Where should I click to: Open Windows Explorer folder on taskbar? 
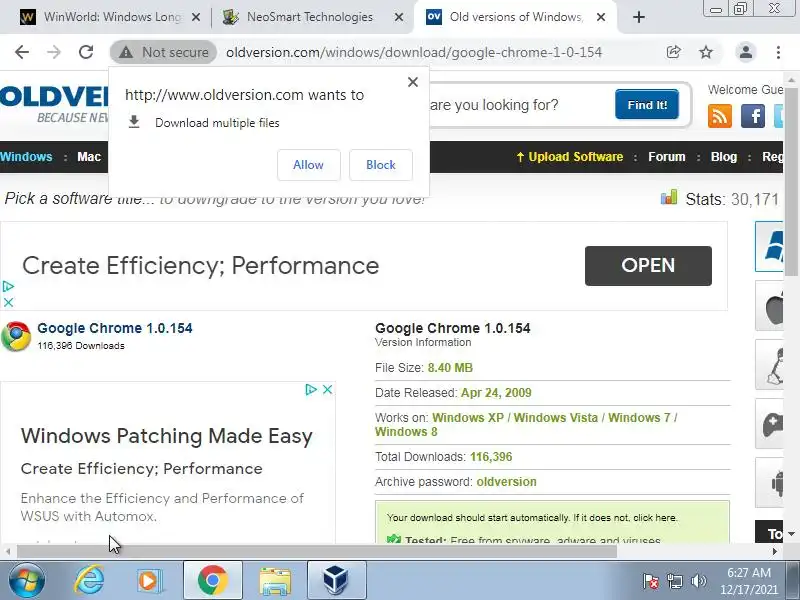tap(275, 580)
